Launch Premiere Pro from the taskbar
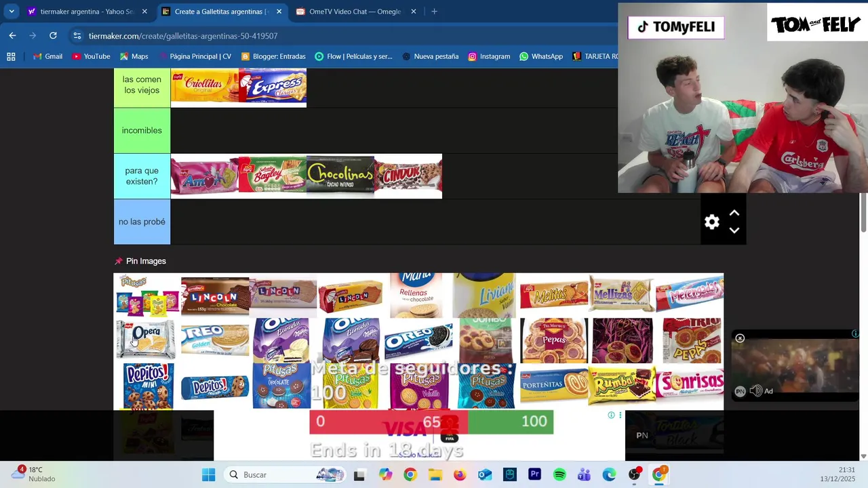The width and height of the screenshot is (868, 488). point(534,474)
